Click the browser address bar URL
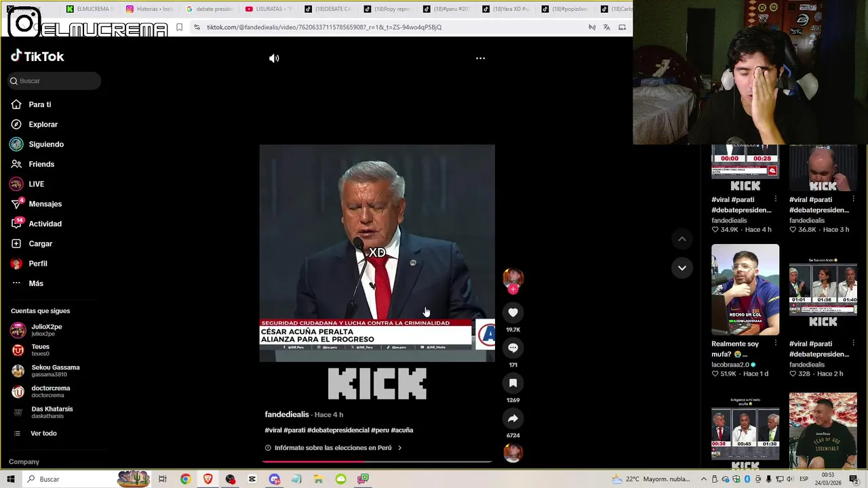Image resolution: width=868 pixels, height=488 pixels. (323, 27)
